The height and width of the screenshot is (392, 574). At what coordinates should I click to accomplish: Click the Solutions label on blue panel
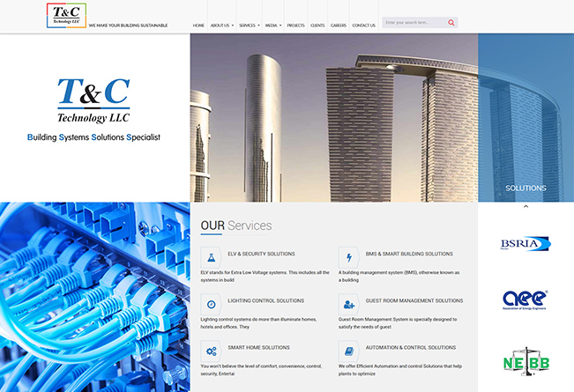[526, 188]
